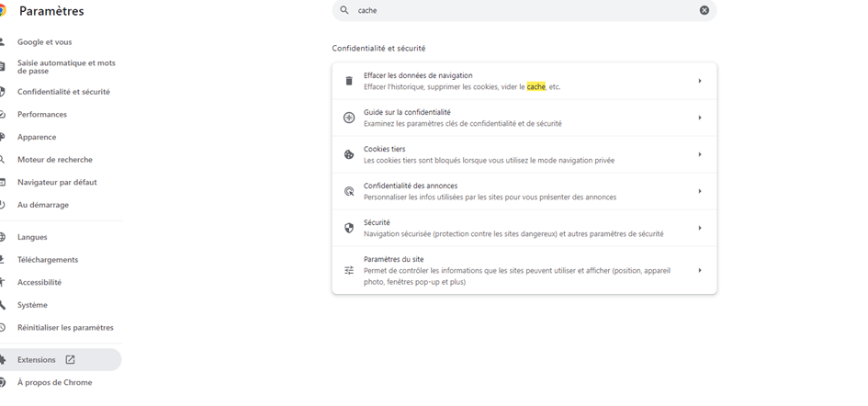This screenshot has height=406, width=868.
Task: Click the Guide sur la confidentialité icon
Action: pyautogui.click(x=349, y=118)
